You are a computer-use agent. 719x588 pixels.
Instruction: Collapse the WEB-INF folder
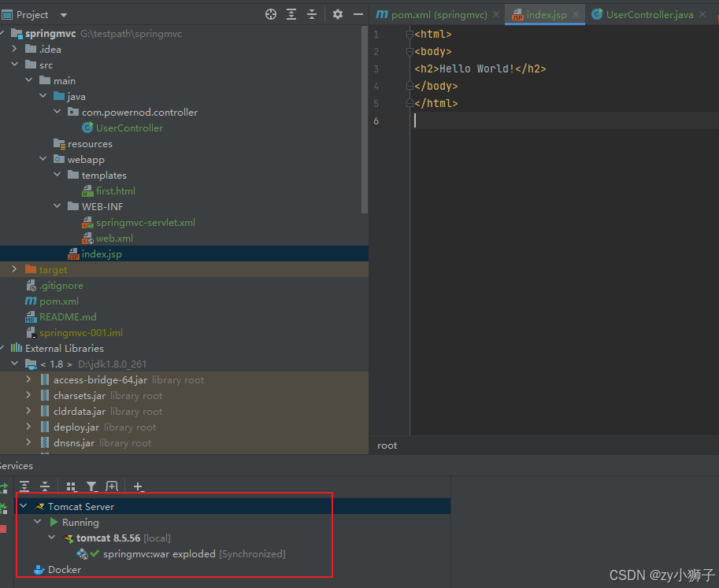pyautogui.click(x=57, y=206)
